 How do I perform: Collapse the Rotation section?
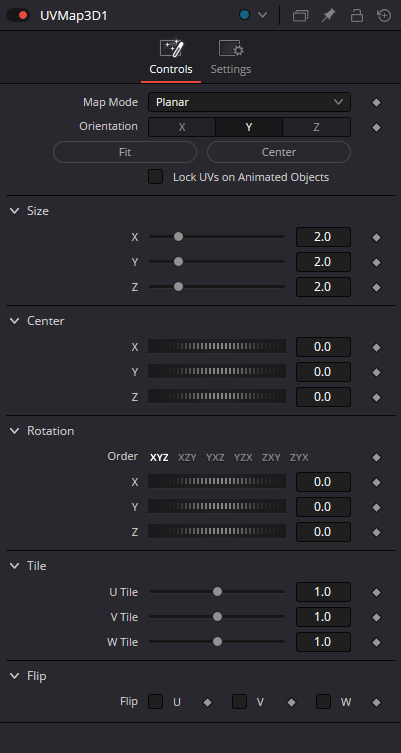15,431
